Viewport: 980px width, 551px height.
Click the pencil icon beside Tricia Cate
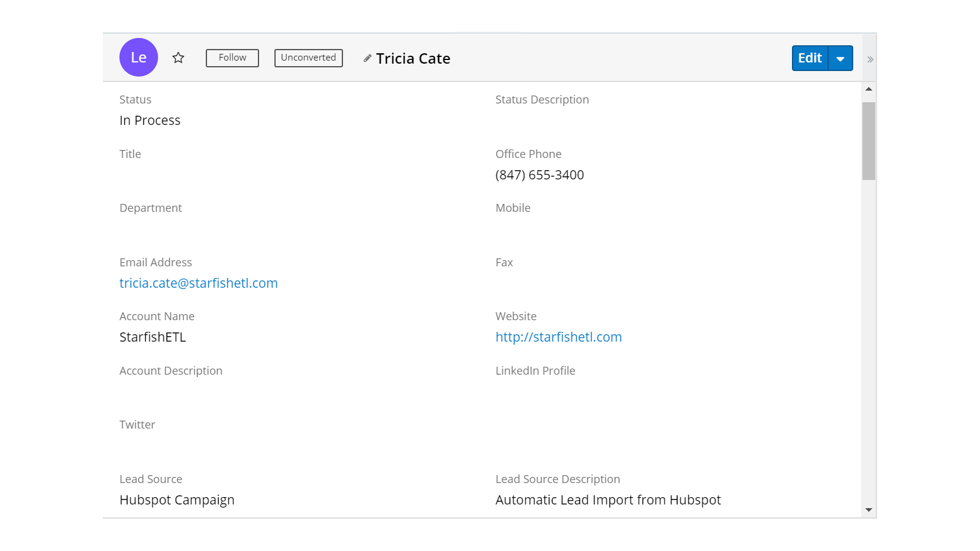pyautogui.click(x=367, y=58)
